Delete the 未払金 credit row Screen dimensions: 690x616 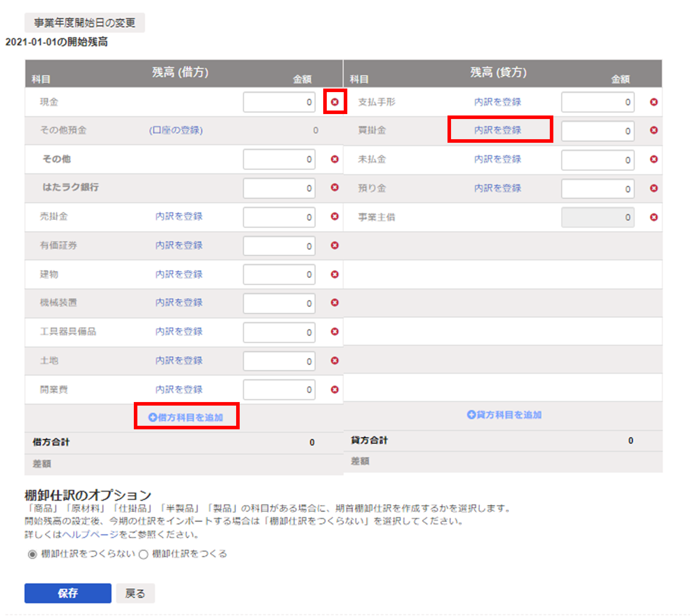[x=654, y=159]
